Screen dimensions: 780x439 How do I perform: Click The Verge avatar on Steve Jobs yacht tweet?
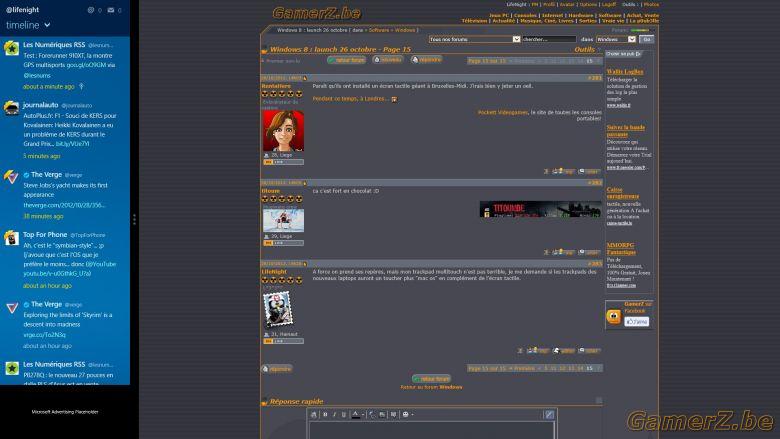click(11, 177)
